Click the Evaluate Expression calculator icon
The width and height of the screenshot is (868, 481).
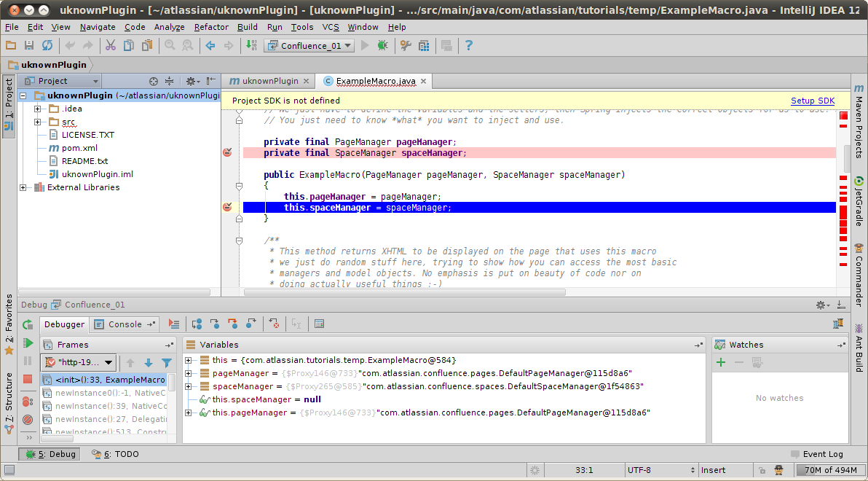click(319, 324)
